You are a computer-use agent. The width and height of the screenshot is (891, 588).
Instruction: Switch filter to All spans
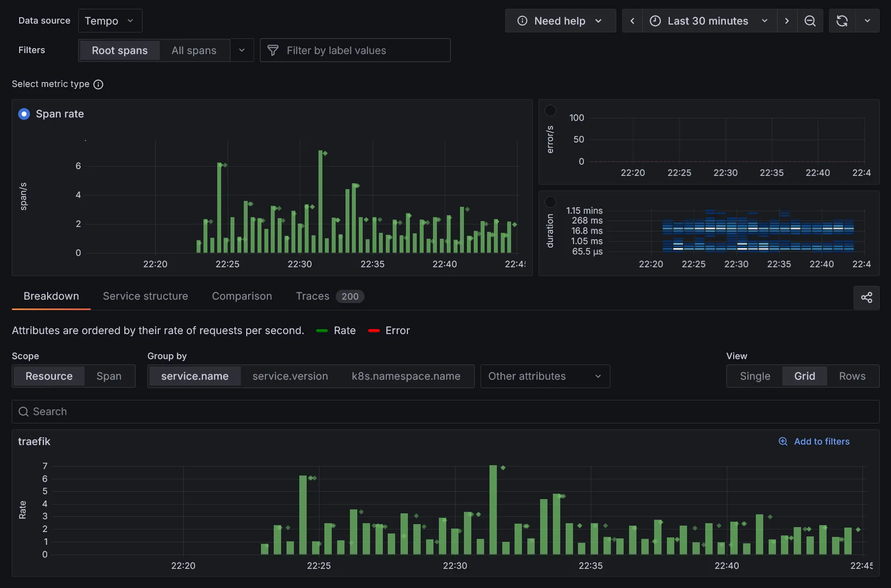(x=194, y=50)
